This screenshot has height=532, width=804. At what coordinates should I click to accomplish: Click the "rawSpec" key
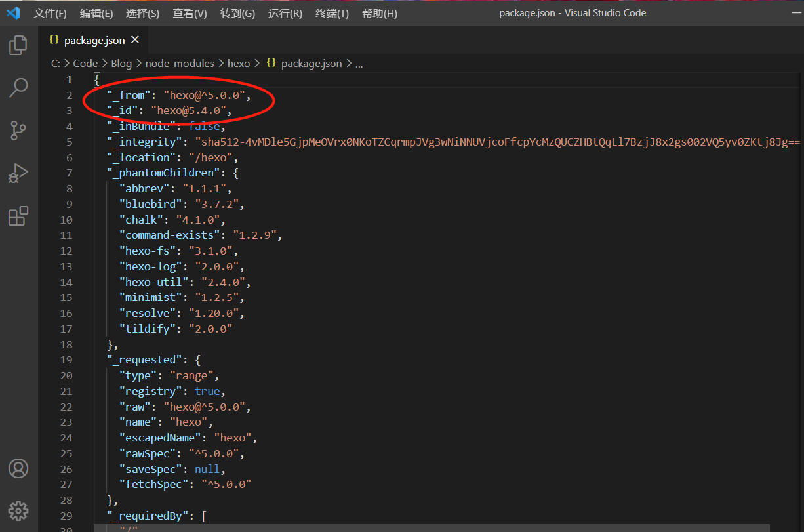(x=148, y=454)
